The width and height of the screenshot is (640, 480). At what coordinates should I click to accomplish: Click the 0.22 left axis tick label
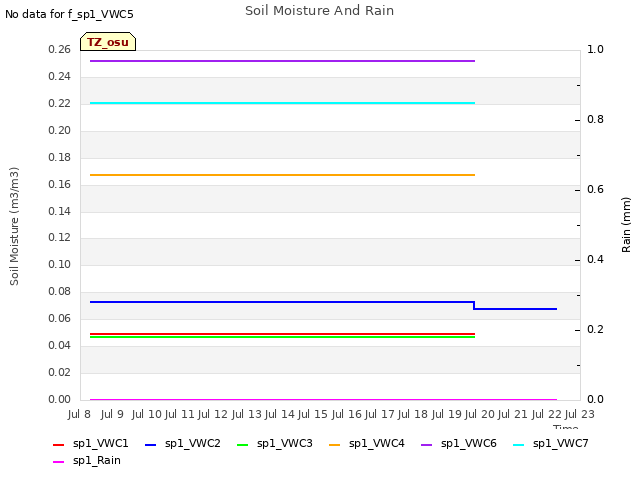point(60,103)
